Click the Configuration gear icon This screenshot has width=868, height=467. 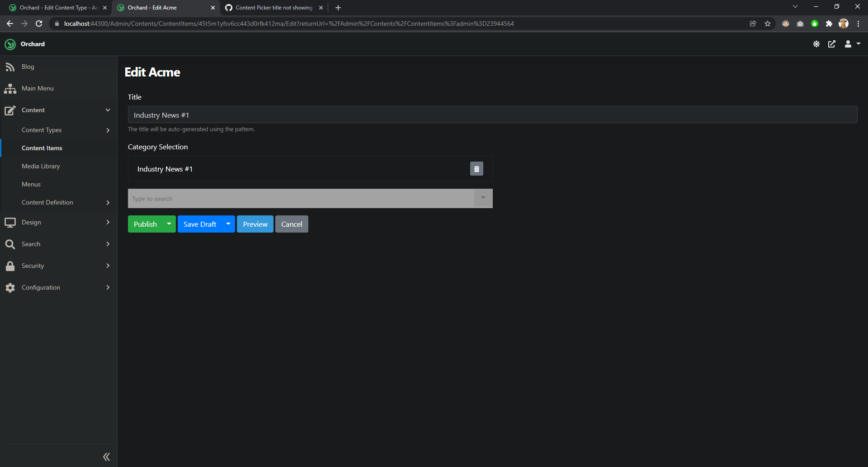click(10, 288)
